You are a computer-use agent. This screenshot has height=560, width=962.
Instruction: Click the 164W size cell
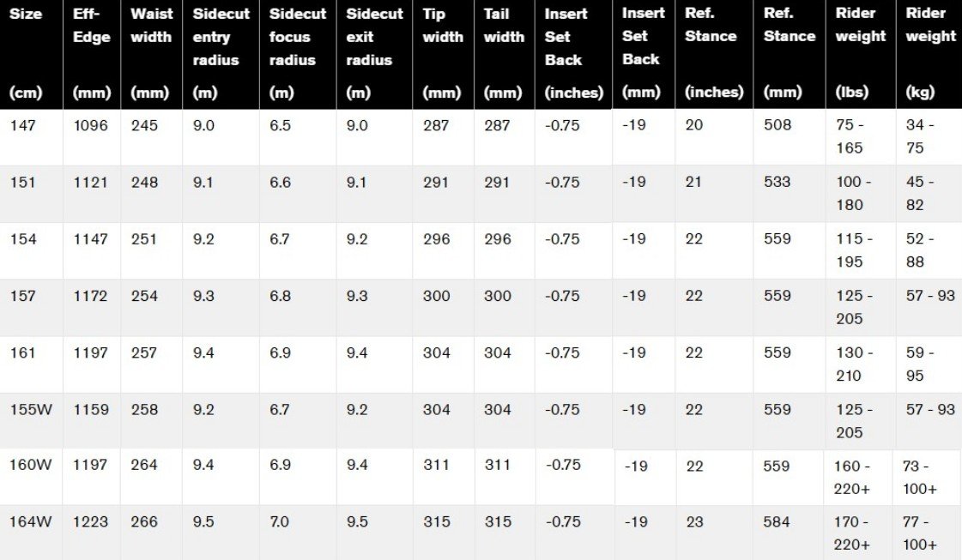pyautogui.click(x=31, y=521)
